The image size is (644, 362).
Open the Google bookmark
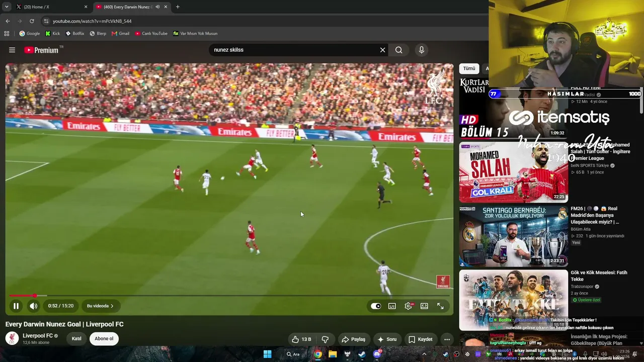coord(30,34)
